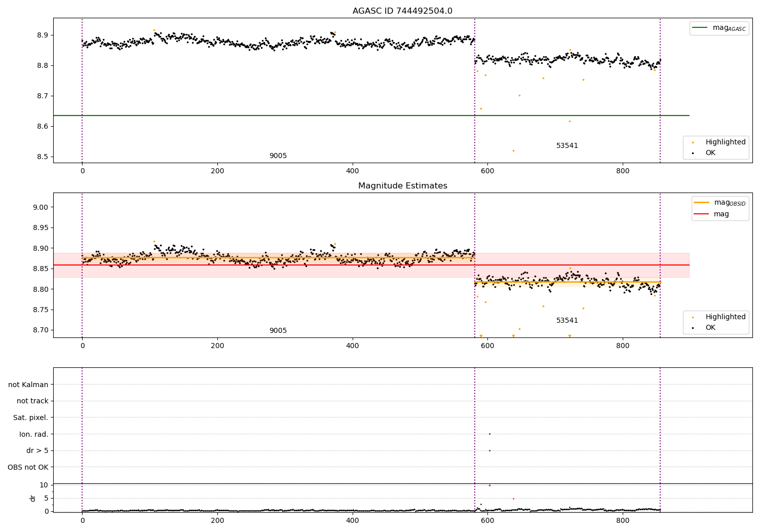Click the 'dr > 5' axis label
The image size is (760, 532).
37,450
